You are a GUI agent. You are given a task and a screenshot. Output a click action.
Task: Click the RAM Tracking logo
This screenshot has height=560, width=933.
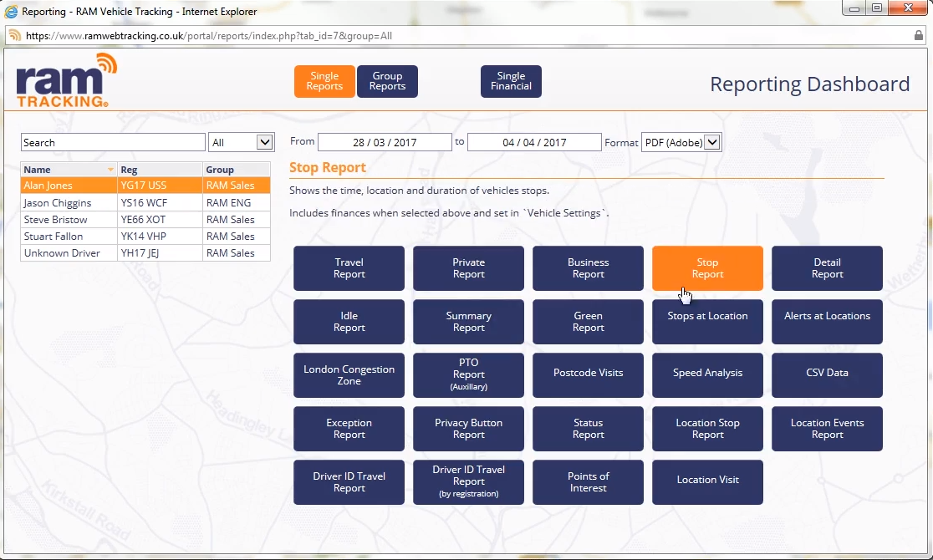click(67, 81)
